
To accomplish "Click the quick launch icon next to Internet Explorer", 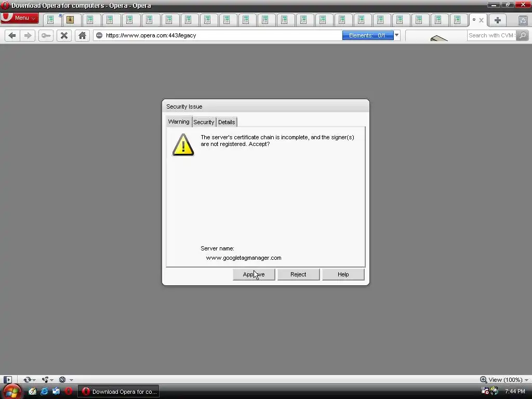I will (x=56, y=392).
